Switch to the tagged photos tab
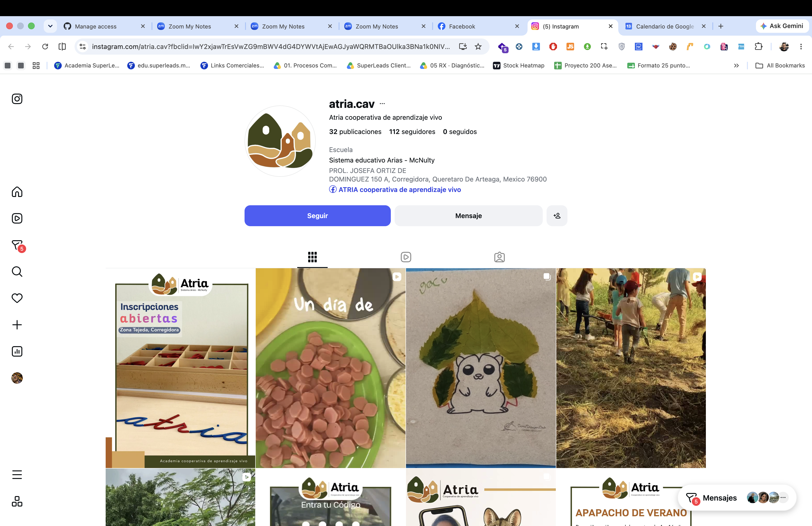 point(500,257)
